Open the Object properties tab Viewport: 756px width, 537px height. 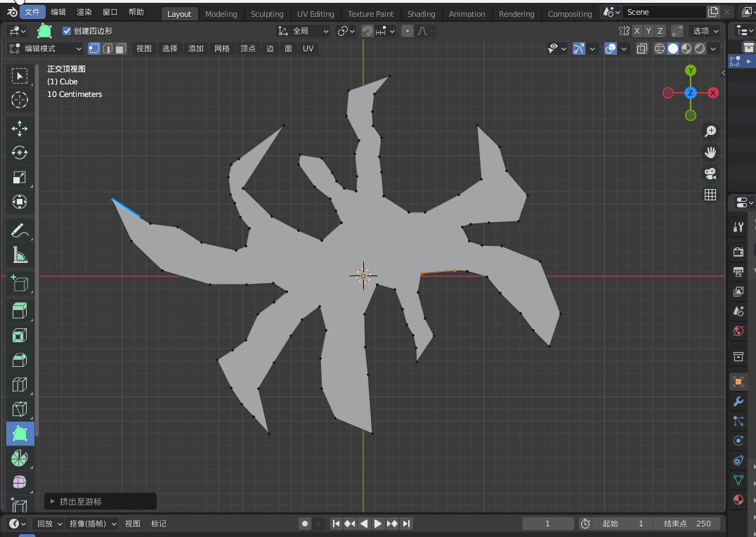[x=738, y=382]
